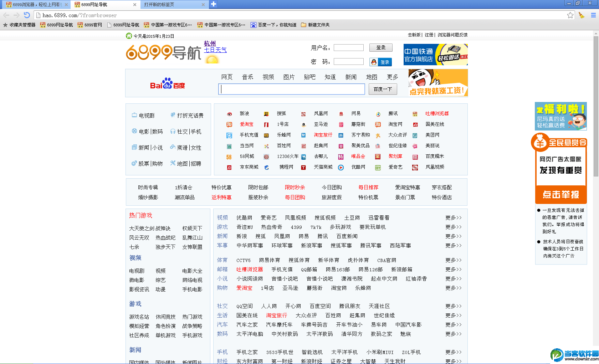Click the gray 登录 button beside username
599x364 pixels.
pos(381,48)
